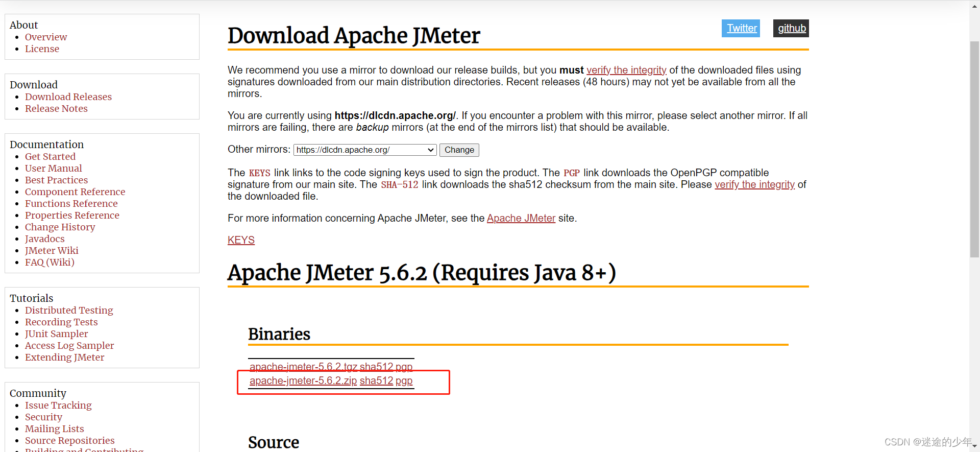Open Distributed Testing tutorial
The image size is (980, 452).
point(69,310)
